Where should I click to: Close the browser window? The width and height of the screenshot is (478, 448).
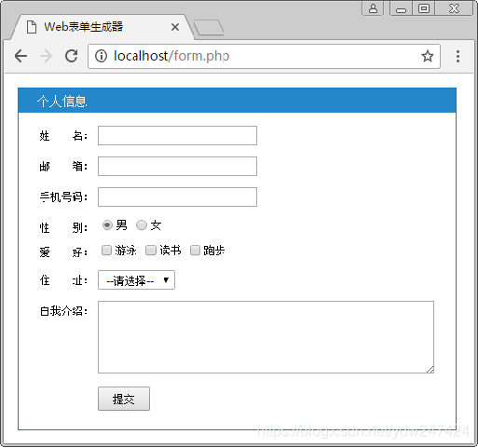click(x=454, y=8)
